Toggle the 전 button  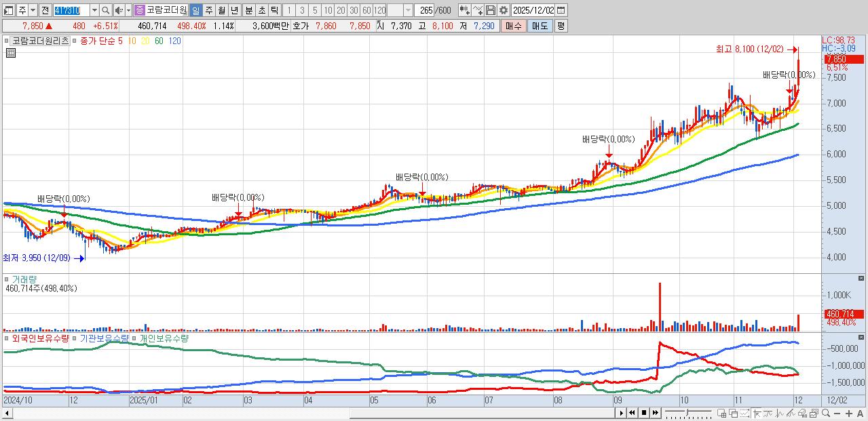[x=45, y=10]
